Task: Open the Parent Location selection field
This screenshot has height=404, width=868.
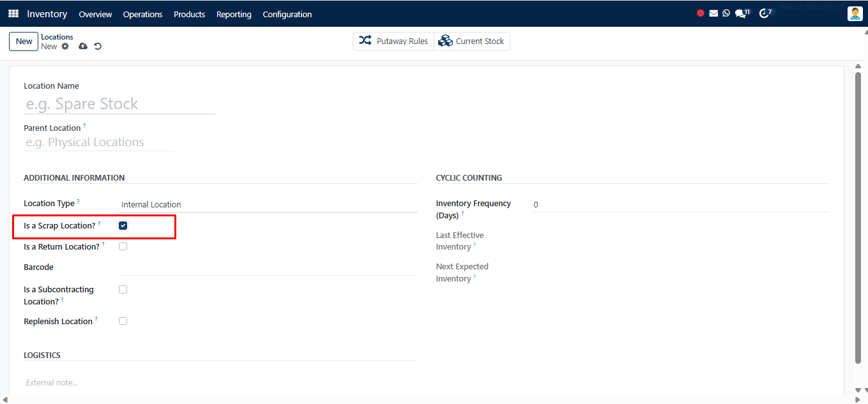Action: 99,142
